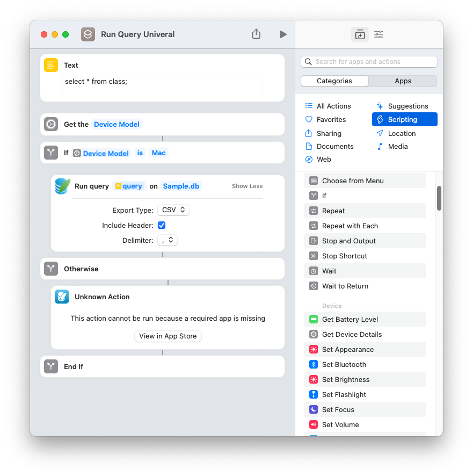This screenshot has height=476, width=473.
Task: Toggle the action library panel icon
Action: point(360,34)
